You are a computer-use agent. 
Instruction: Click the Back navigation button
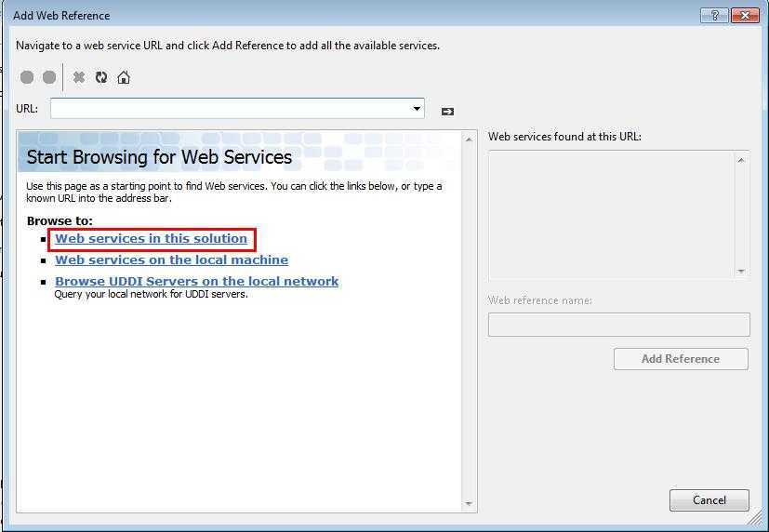tap(27, 77)
